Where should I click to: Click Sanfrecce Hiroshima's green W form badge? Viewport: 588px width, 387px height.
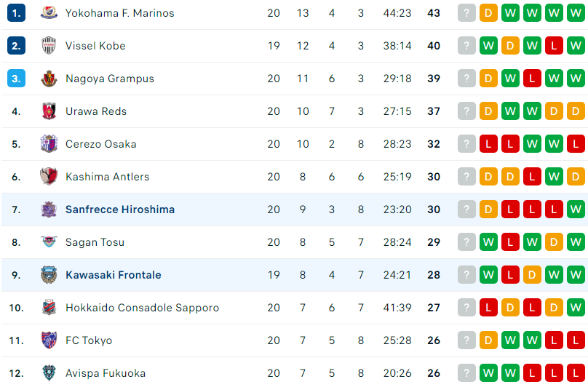(x=576, y=210)
